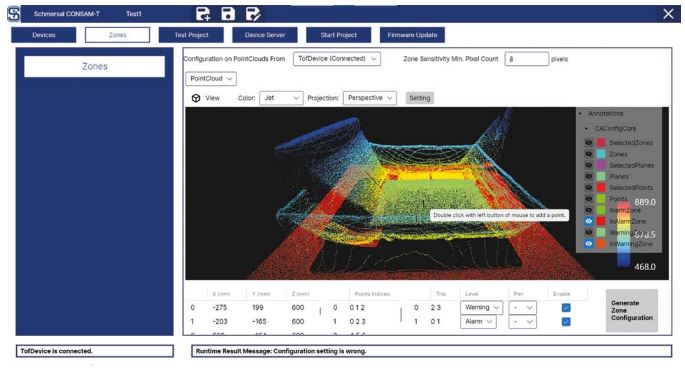
Task: Uncheck Enable checkbox on the Alarm row
Action: point(566,322)
